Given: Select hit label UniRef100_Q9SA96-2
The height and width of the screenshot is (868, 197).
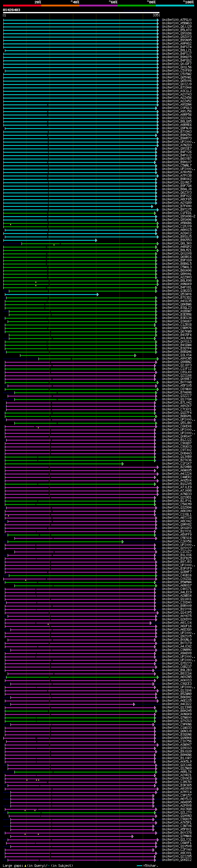Looking at the screenshot, I should tap(179, 216).
